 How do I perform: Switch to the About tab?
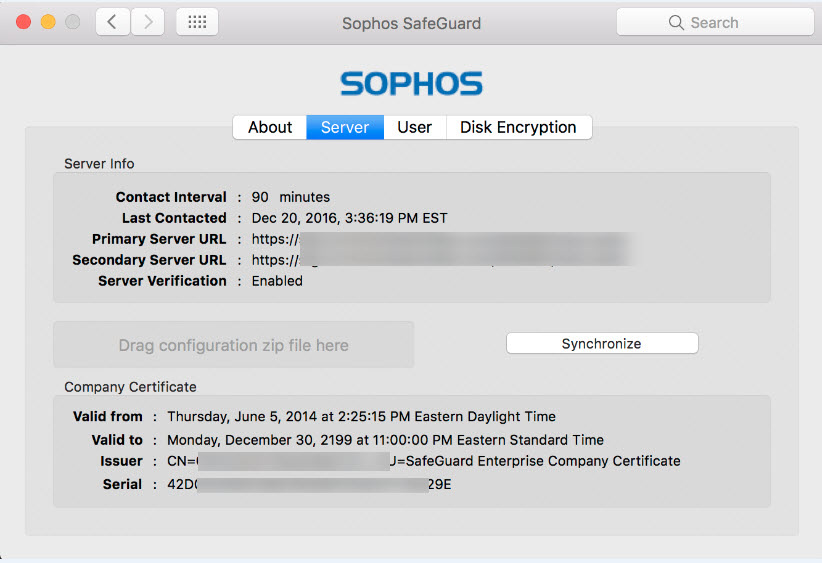(x=270, y=127)
